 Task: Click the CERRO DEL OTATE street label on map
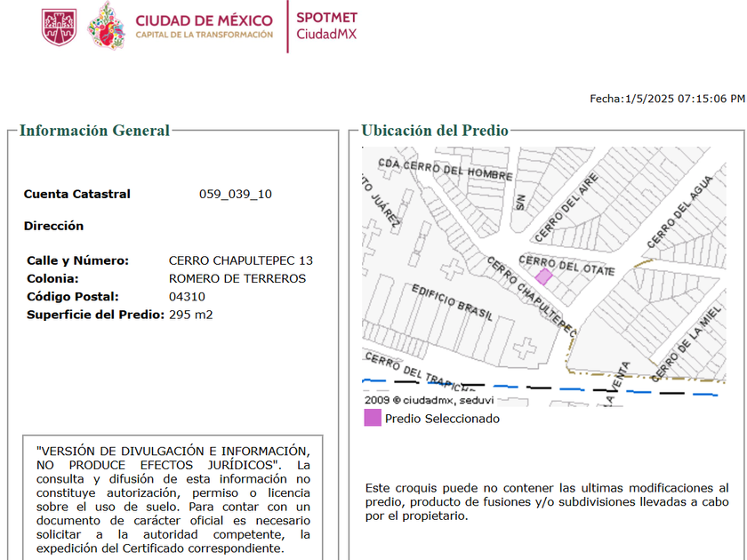(566, 265)
